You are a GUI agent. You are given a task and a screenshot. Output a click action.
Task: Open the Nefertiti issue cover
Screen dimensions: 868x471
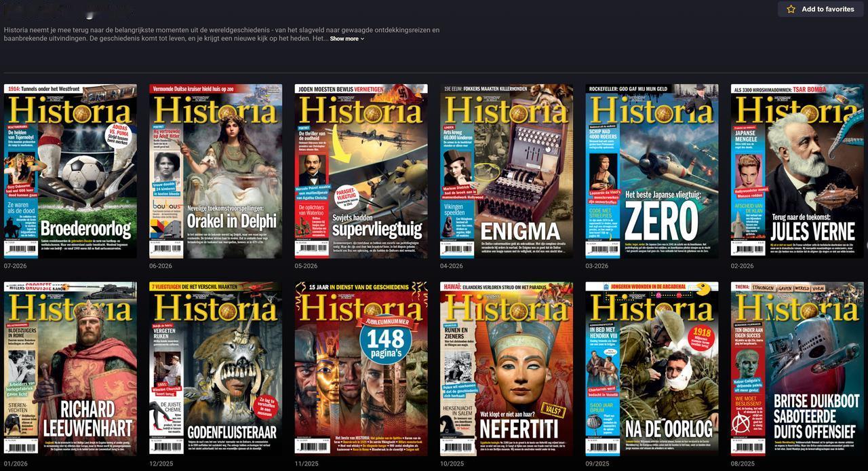[x=507, y=369]
